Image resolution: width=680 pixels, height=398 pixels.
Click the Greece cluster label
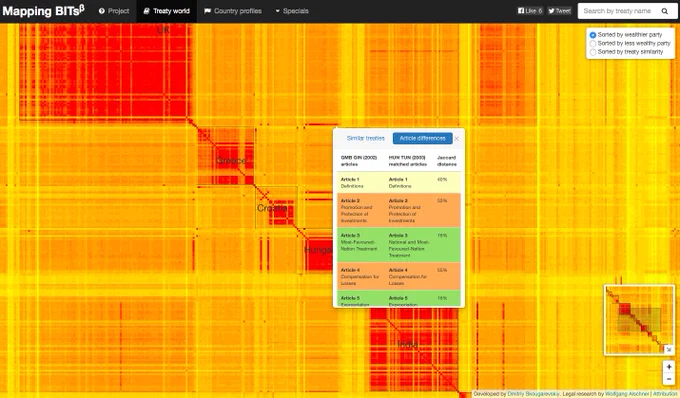[x=231, y=160]
